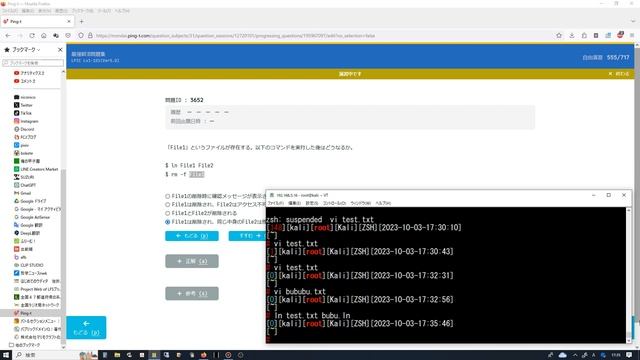
Task: Open the Discord bookmark
Action: 24,129
